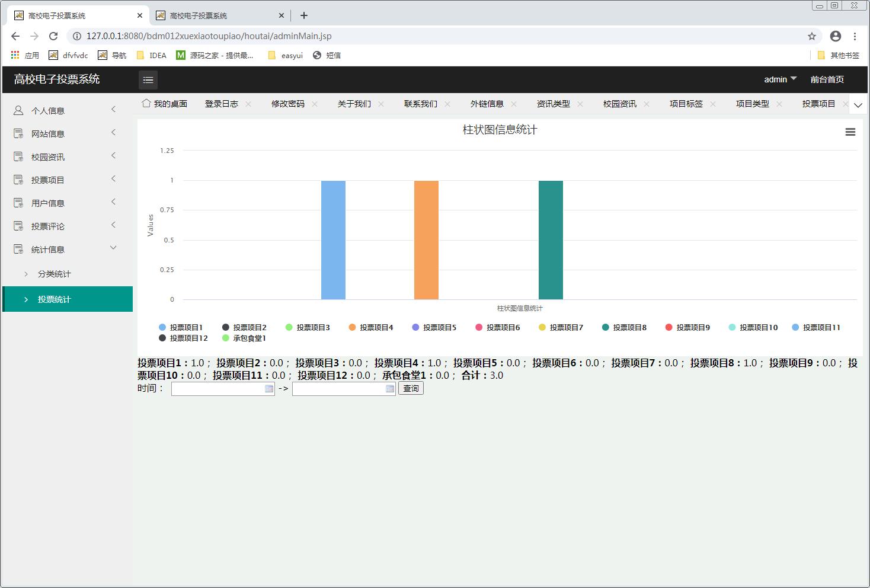Close the 联系我们 tab
870x588 pixels.
click(x=447, y=104)
